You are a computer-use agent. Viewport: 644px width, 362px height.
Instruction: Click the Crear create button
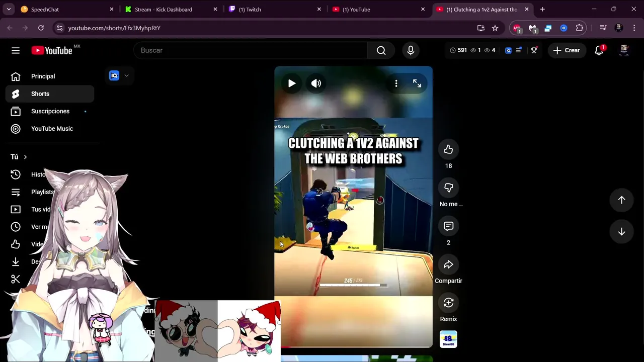(567, 50)
